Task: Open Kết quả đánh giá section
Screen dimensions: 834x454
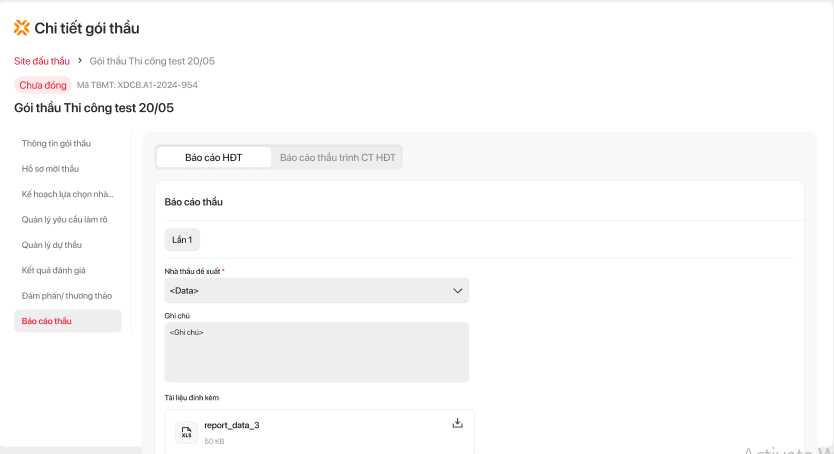Action: pos(55,270)
